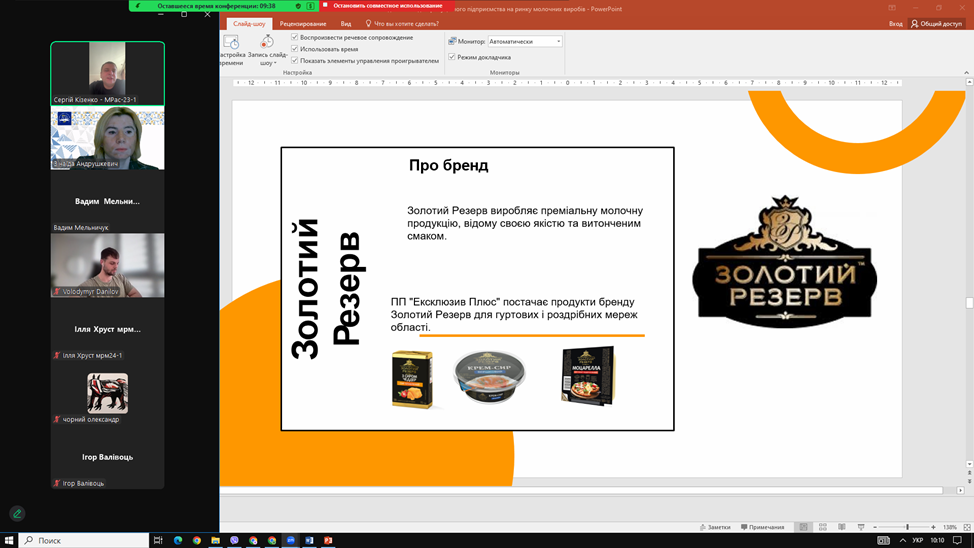Select the Про бренд slide title

pyautogui.click(x=448, y=165)
